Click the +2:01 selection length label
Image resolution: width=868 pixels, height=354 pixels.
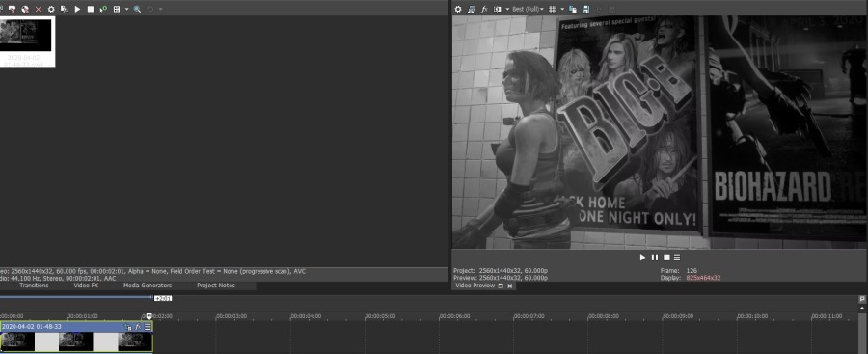coord(163,299)
